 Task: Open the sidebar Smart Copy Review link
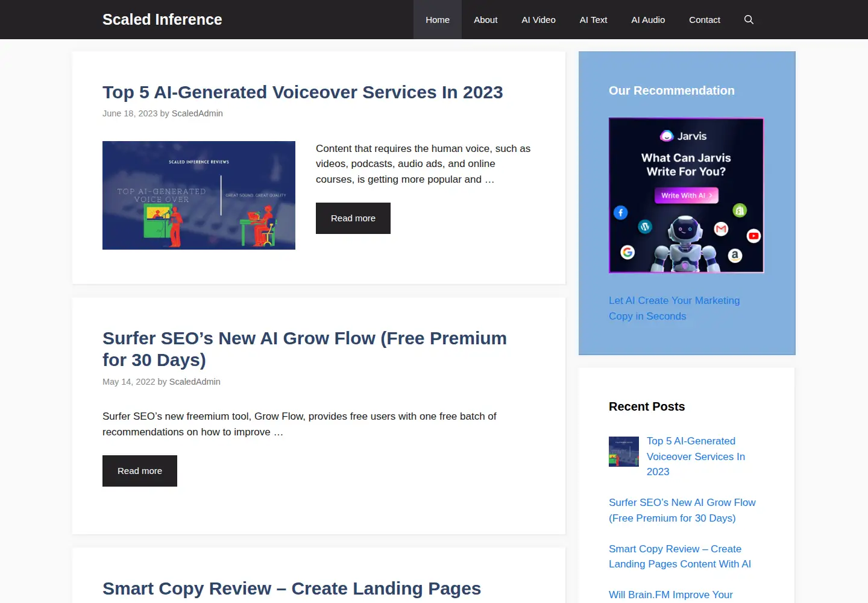click(680, 557)
